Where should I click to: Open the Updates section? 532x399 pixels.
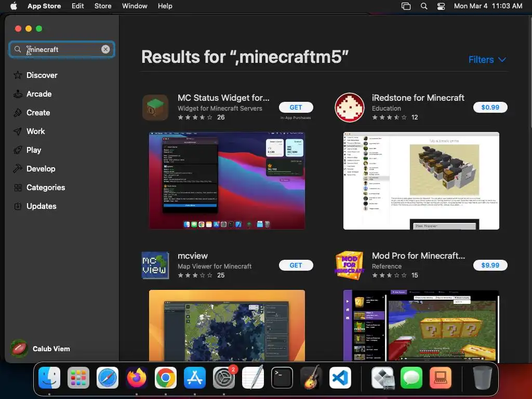point(41,206)
